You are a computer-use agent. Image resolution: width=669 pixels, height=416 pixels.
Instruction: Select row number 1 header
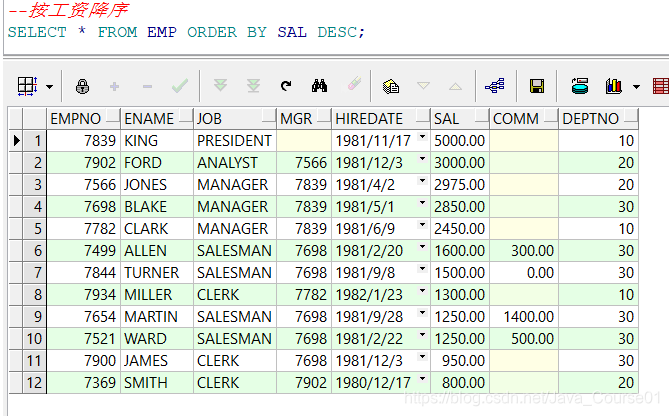coord(34,141)
